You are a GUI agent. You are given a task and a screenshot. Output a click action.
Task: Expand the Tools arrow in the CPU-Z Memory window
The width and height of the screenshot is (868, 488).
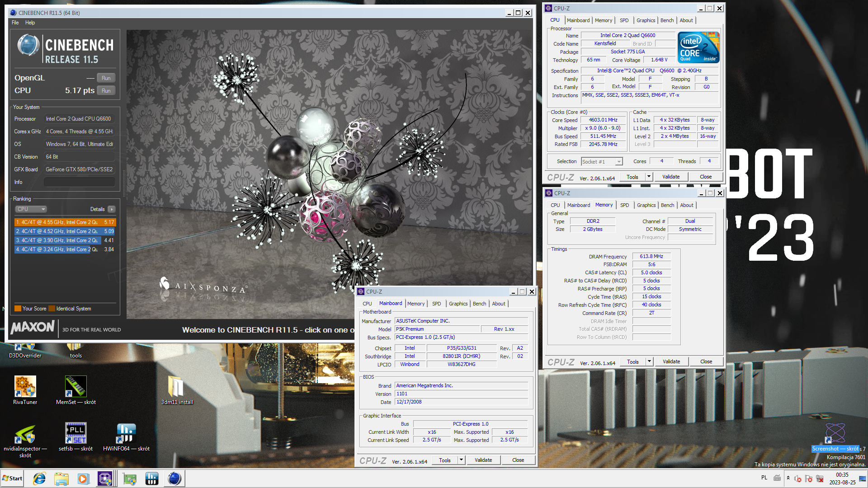point(649,361)
